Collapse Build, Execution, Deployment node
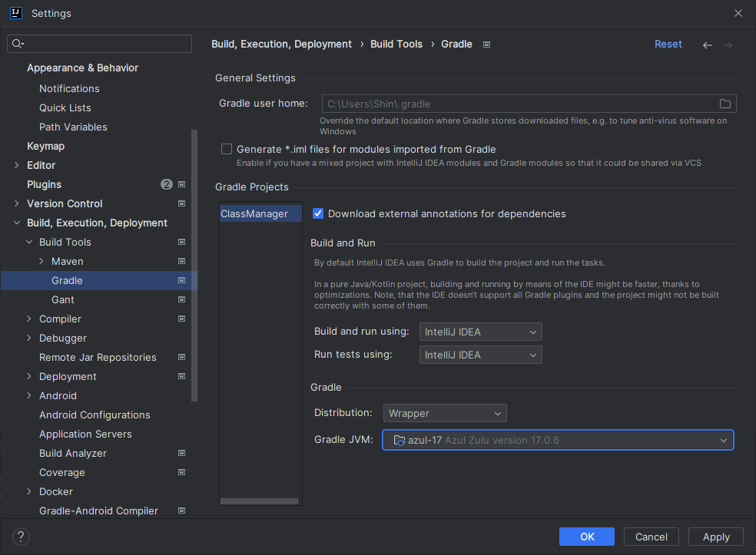Screen dimensions: 756x555 [x=17, y=223]
